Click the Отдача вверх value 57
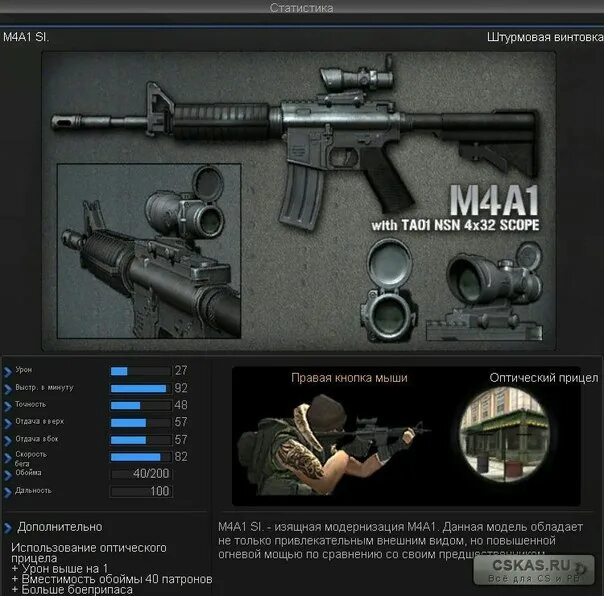This screenshot has height=596, width=604. [x=181, y=422]
